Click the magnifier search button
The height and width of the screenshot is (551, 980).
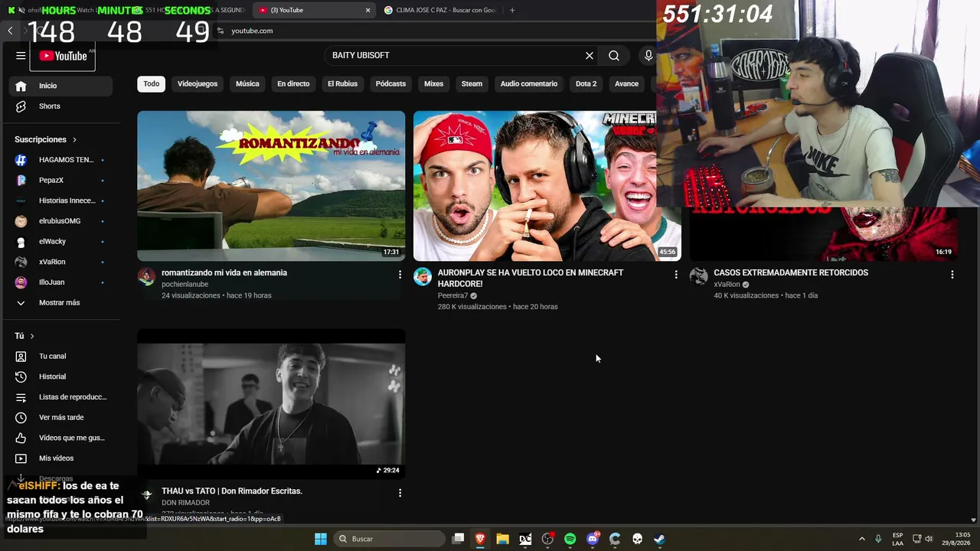point(614,56)
